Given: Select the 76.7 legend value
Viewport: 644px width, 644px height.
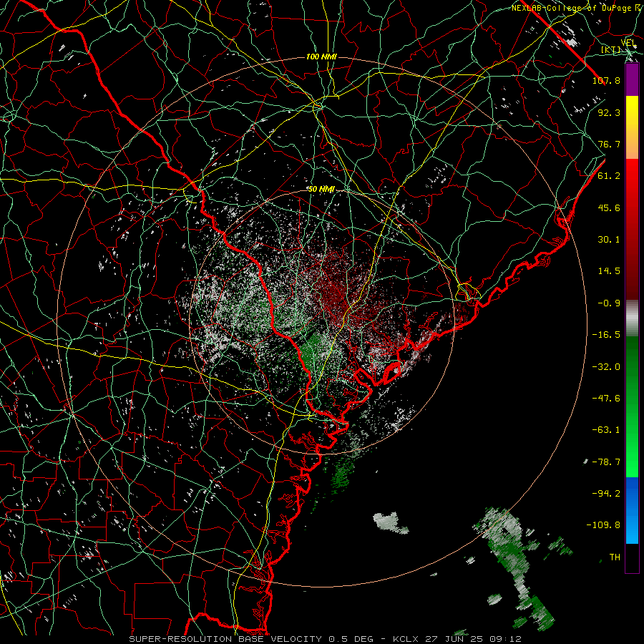Looking at the screenshot, I should [609, 144].
